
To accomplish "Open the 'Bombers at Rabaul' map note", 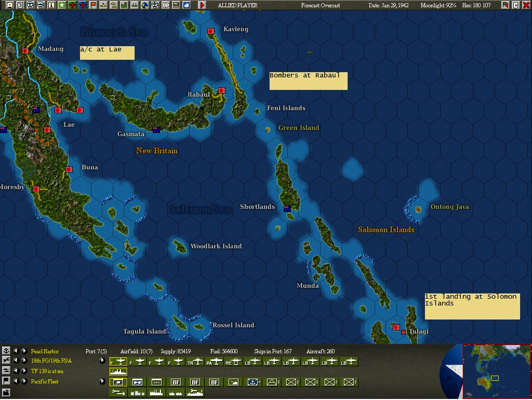I will click(309, 81).
